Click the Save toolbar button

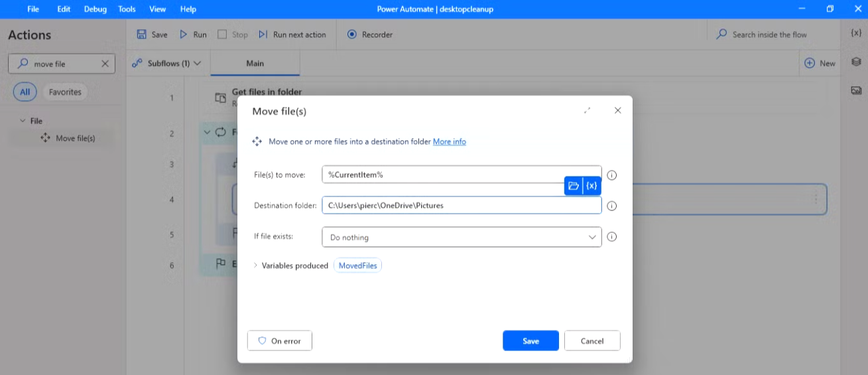point(152,35)
